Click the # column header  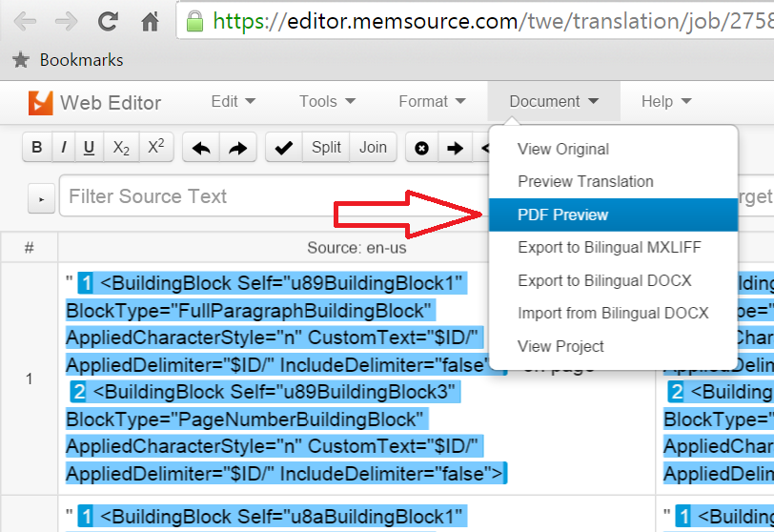30,248
